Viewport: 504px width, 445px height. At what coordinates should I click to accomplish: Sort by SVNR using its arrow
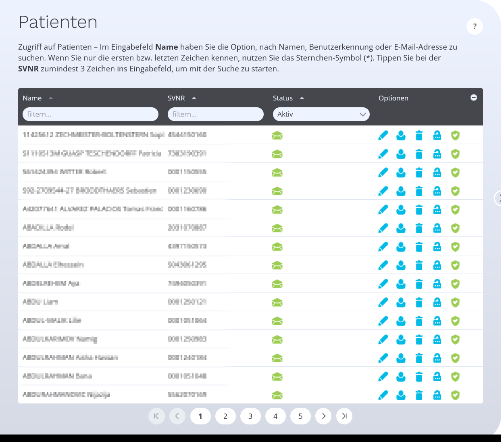pos(194,98)
